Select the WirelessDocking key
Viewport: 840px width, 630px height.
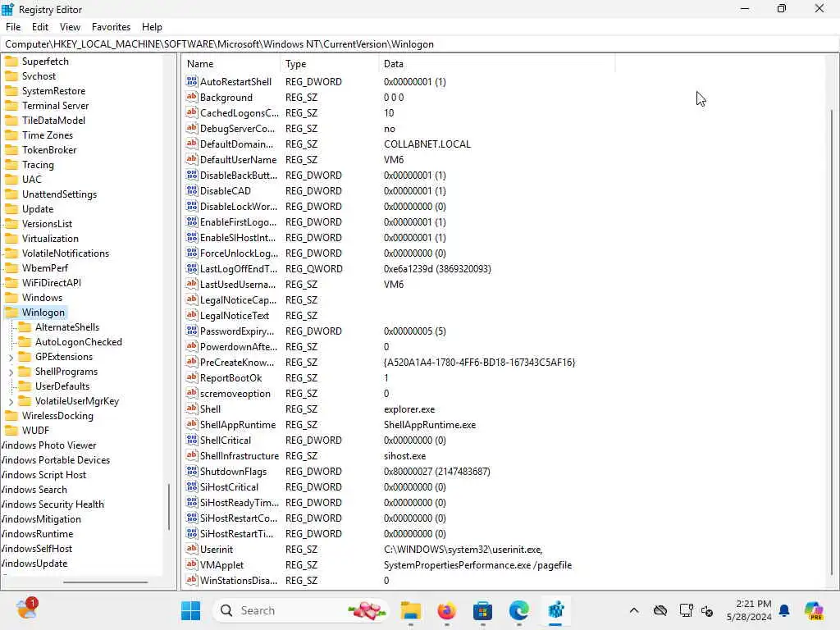pos(57,416)
